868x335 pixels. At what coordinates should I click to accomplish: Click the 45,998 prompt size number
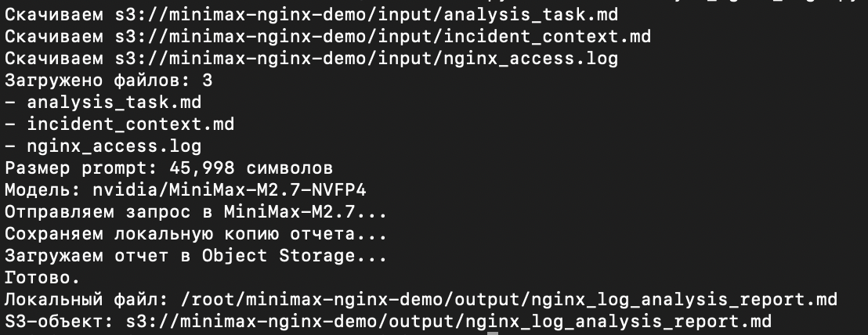pos(202,168)
